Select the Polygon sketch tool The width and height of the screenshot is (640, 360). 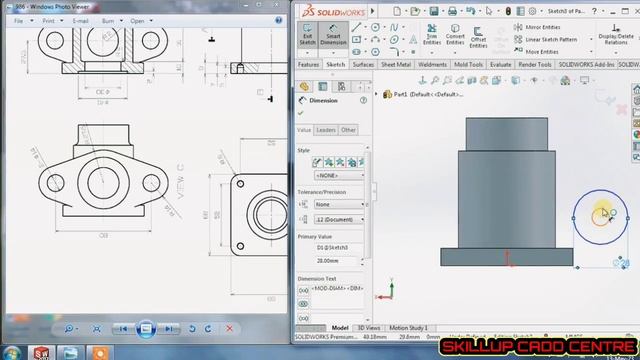pos(375,52)
